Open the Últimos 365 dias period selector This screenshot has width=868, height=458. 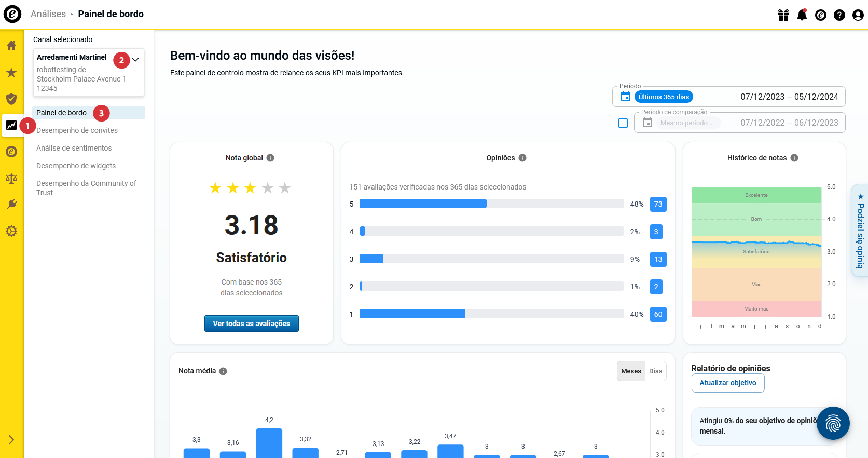[664, 97]
